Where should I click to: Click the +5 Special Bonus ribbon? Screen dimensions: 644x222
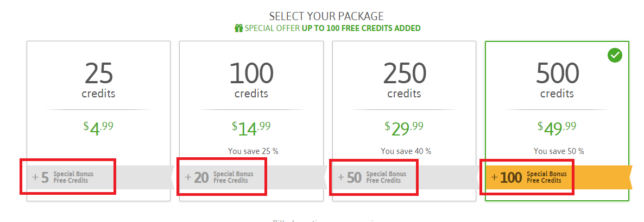click(x=67, y=177)
